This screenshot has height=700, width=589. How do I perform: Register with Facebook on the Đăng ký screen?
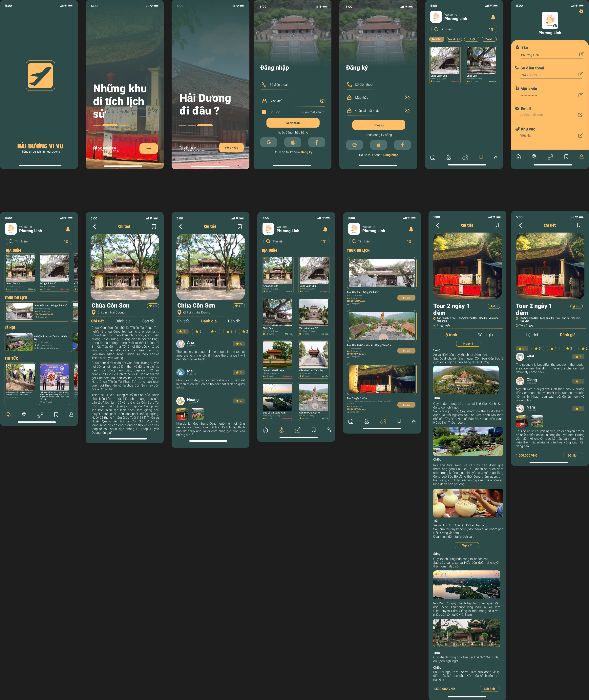(x=402, y=145)
